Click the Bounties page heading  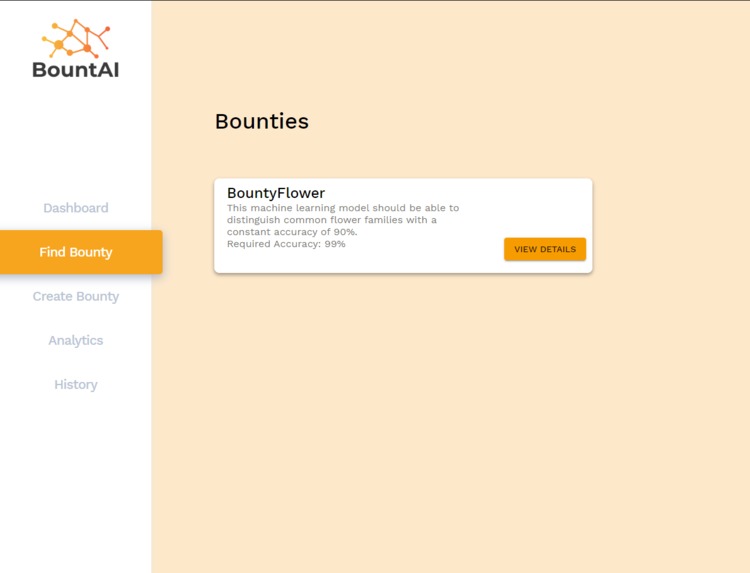click(262, 121)
